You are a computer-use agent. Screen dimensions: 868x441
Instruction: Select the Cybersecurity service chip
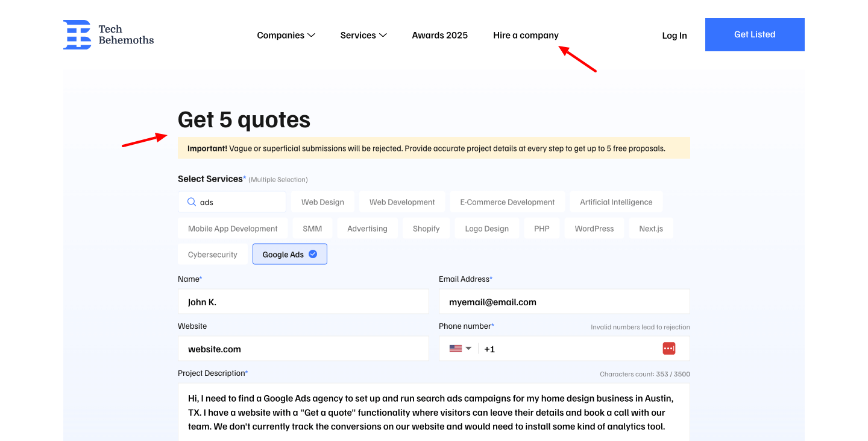[x=213, y=255]
